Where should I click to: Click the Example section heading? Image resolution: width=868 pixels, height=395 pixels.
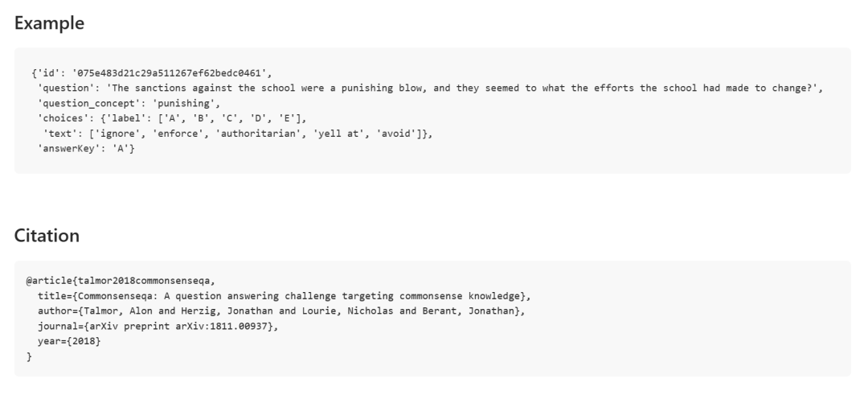pyautogui.click(x=49, y=23)
